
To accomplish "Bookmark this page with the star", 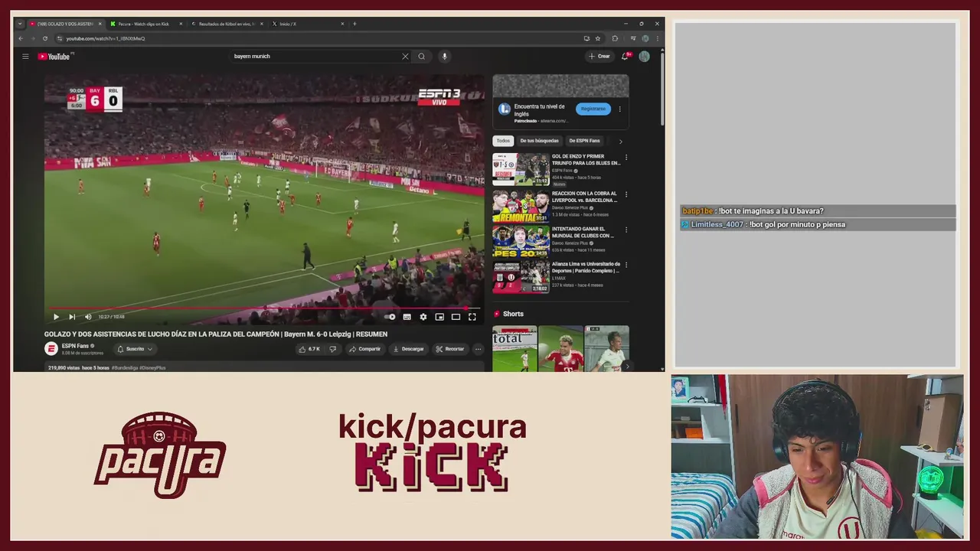I will point(598,38).
